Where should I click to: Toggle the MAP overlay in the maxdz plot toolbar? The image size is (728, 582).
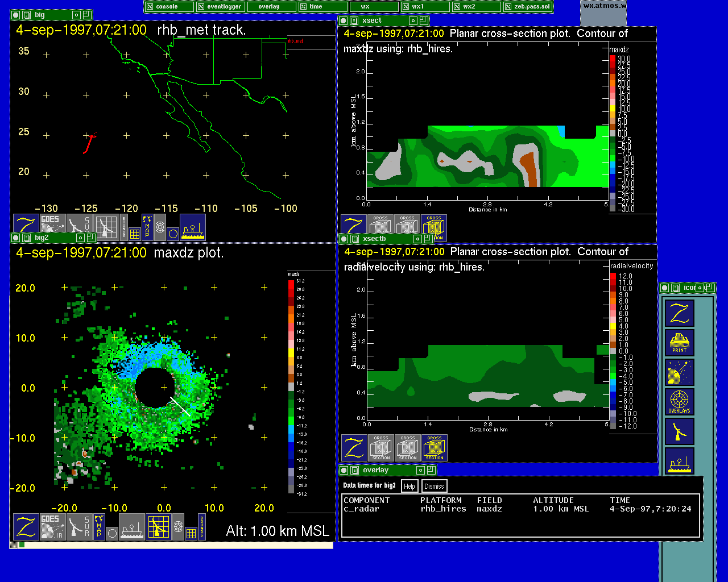(99, 527)
